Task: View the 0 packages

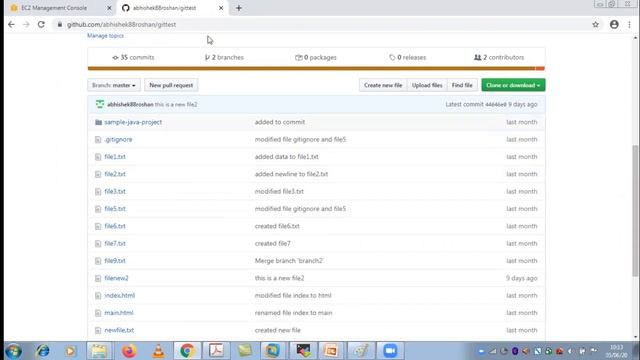Action: pos(316,58)
